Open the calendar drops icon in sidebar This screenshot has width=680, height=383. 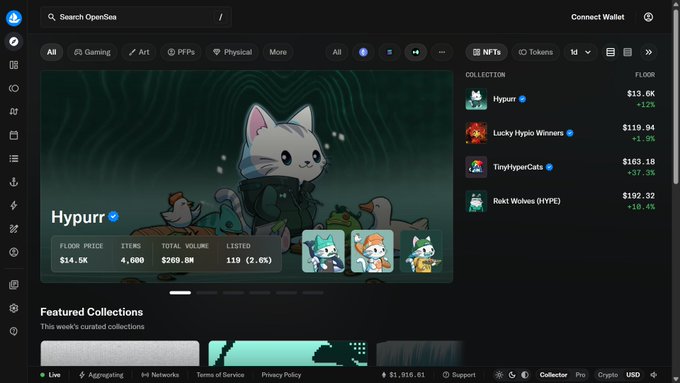pyautogui.click(x=14, y=135)
